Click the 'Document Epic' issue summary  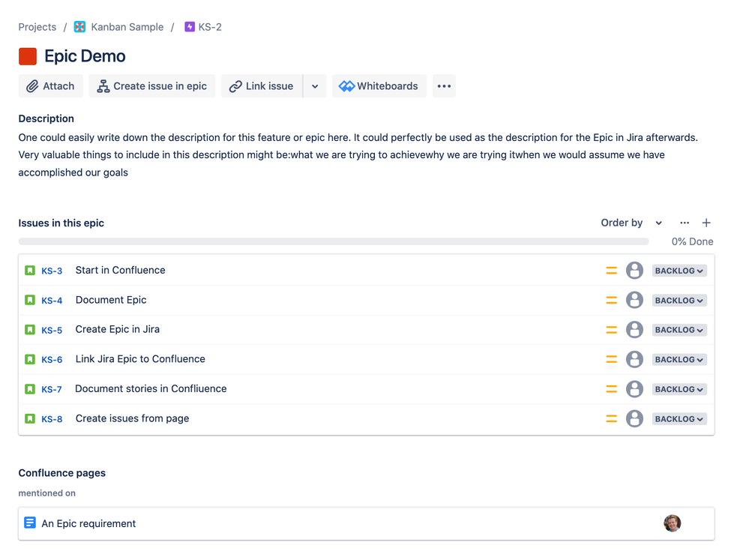point(111,300)
